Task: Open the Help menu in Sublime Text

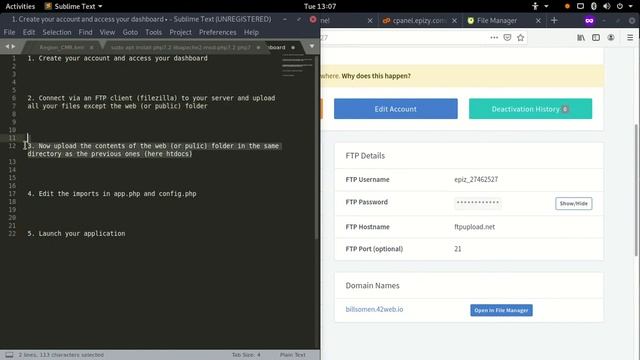Action: pos(251,32)
